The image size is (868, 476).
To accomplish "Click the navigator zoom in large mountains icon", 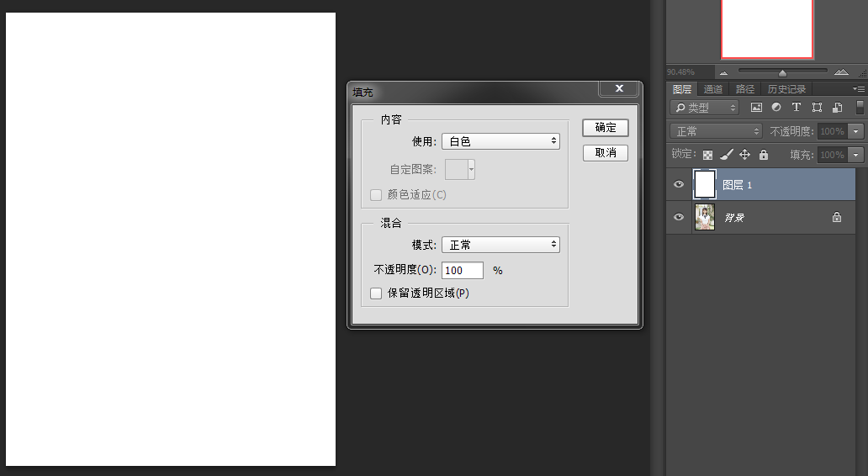I will pos(841,72).
